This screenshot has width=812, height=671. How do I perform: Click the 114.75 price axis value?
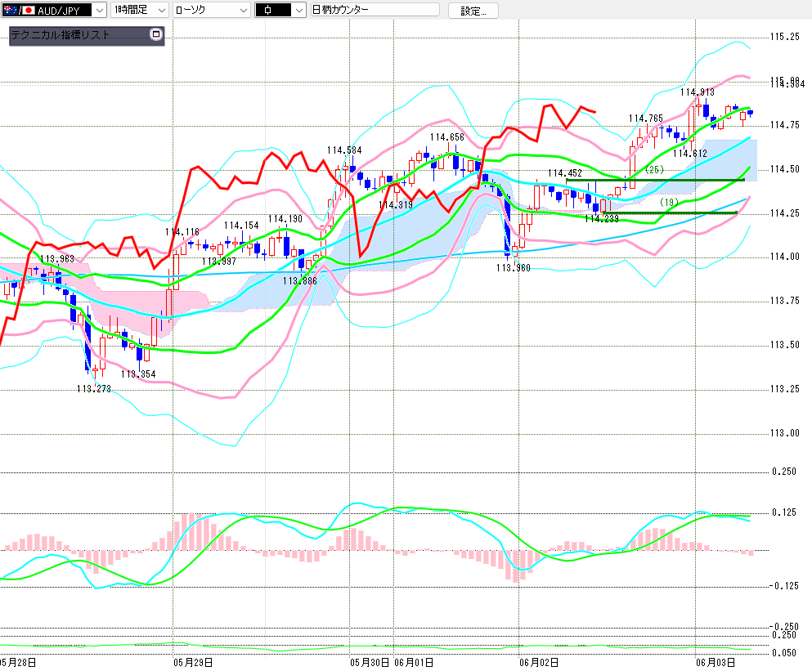(x=784, y=125)
